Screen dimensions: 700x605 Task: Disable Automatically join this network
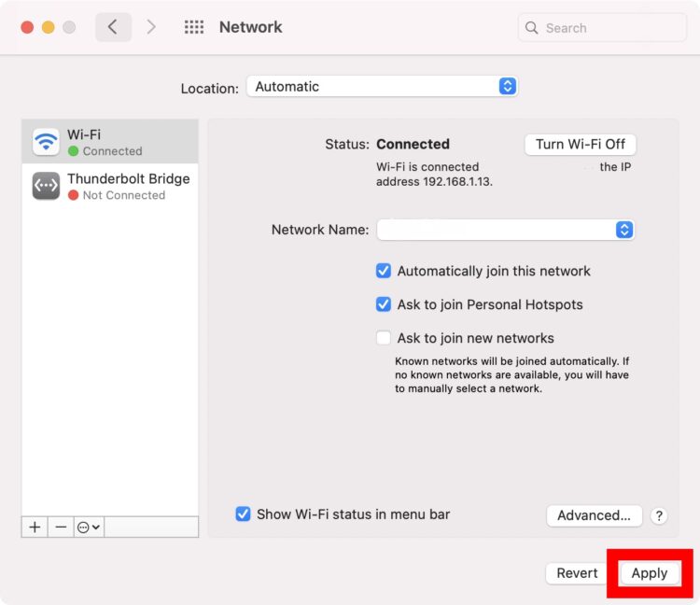[384, 271]
